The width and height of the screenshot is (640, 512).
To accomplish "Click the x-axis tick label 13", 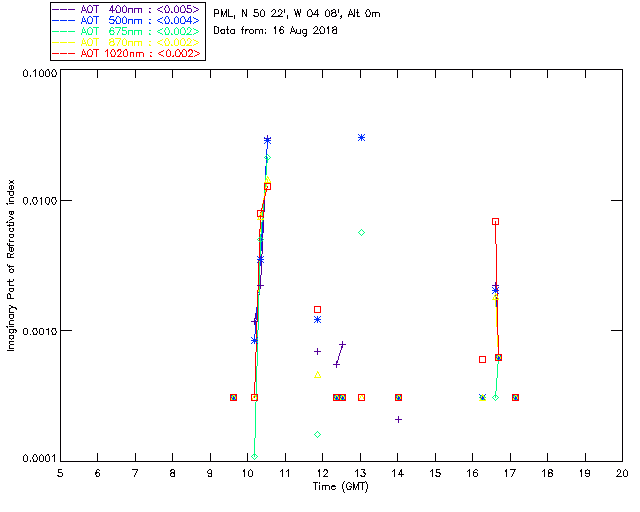I will click(360, 473).
